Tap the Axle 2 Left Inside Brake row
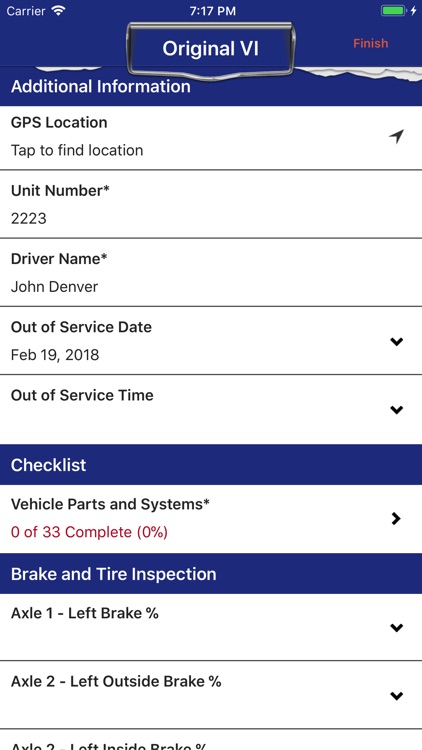Screen dimensions: 422x750 coord(211,740)
